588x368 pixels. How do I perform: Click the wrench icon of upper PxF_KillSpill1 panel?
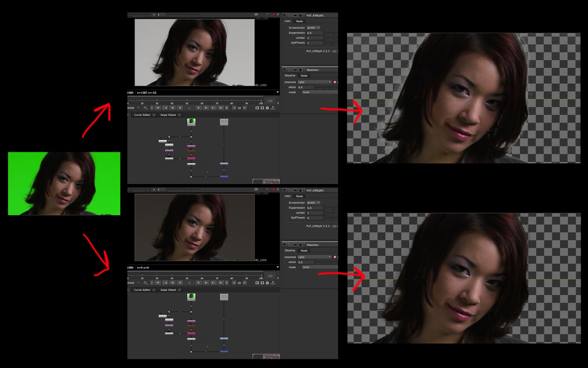(301, 15)
